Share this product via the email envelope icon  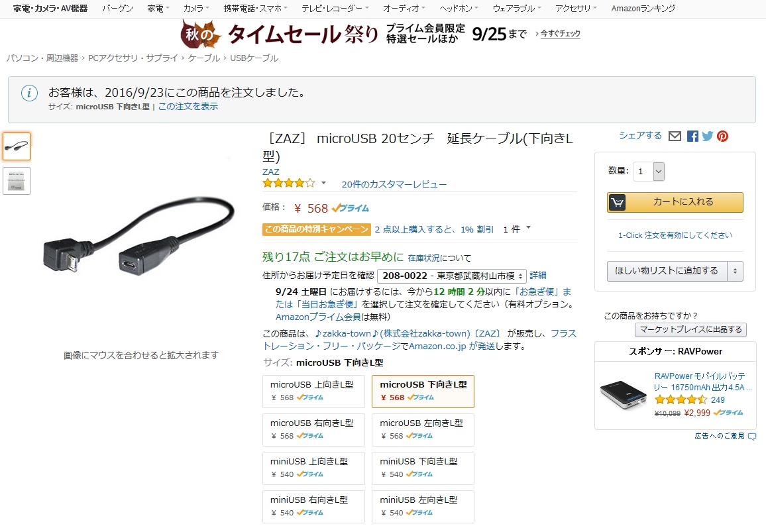click(x=675, y=136)
